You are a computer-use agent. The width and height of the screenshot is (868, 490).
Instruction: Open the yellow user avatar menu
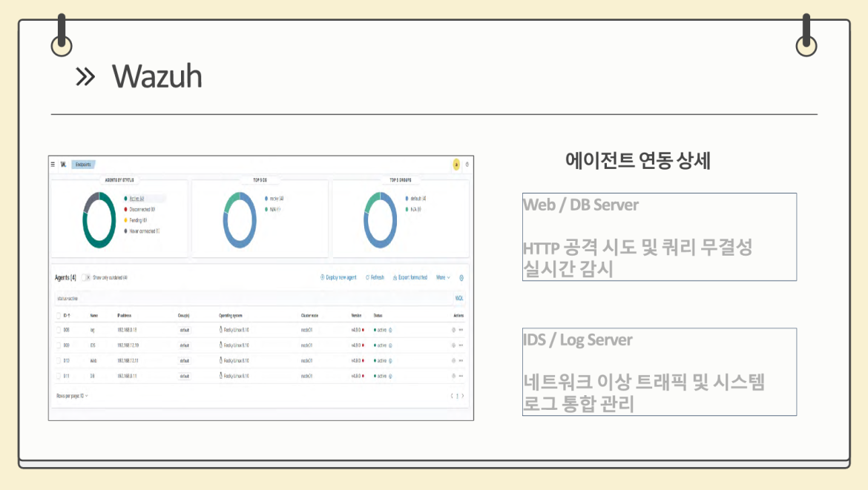coord(456,165)
